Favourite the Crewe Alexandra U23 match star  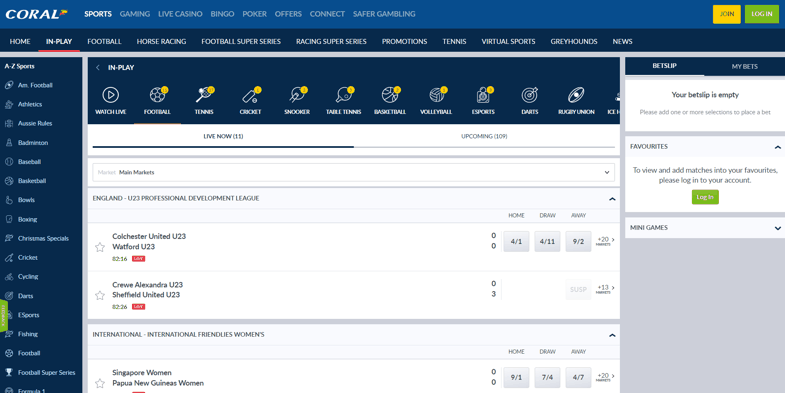coord(100,295)
